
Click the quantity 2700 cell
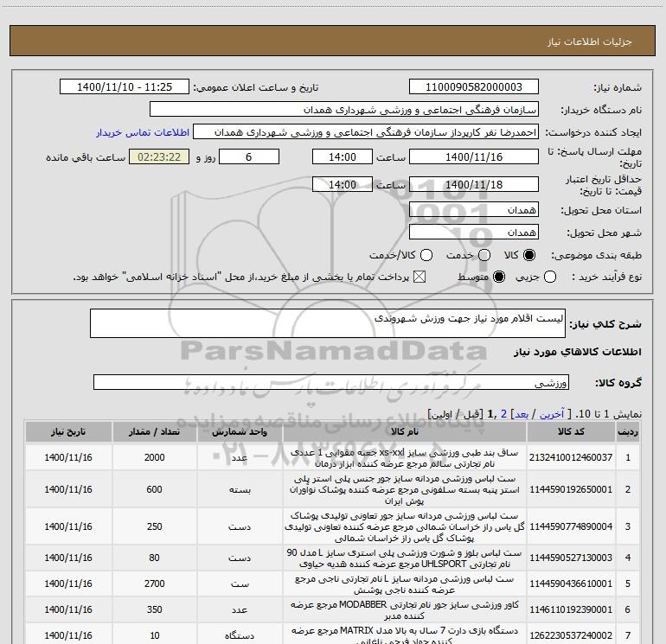pyautogui.click(x=154, y=583)
